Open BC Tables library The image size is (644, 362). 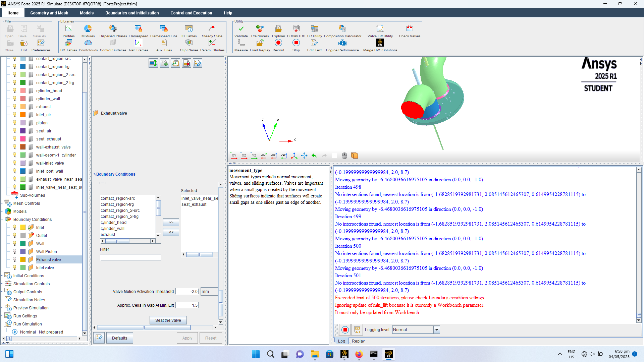tap(68, 45)
